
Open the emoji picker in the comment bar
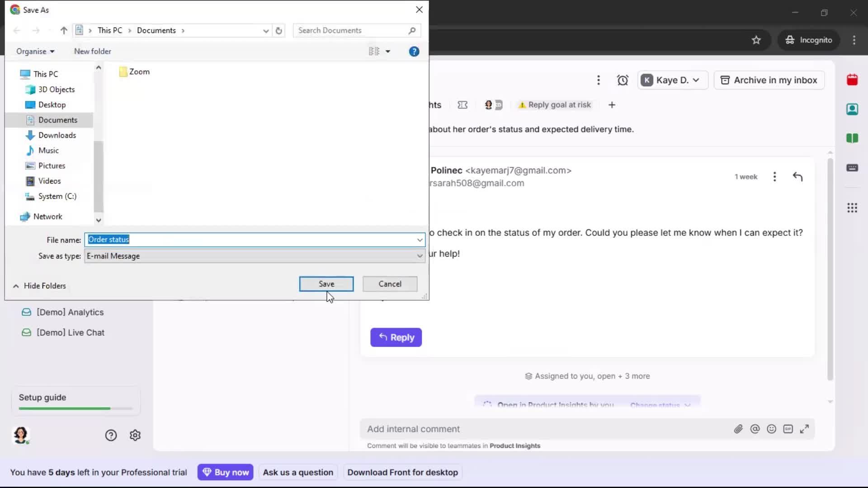(x=772, y=429)
